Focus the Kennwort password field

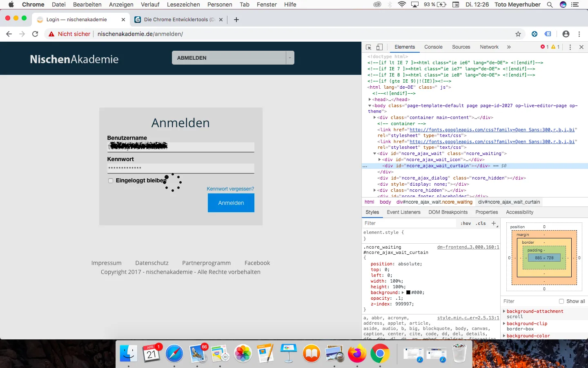[181, 168]
